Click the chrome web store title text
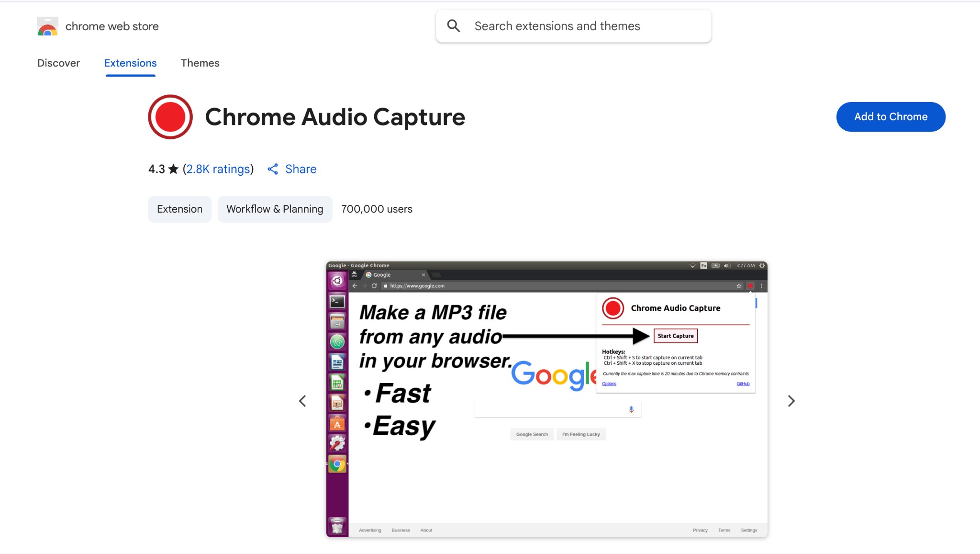The width and height of the screenshot is (980, 554). 112,26
